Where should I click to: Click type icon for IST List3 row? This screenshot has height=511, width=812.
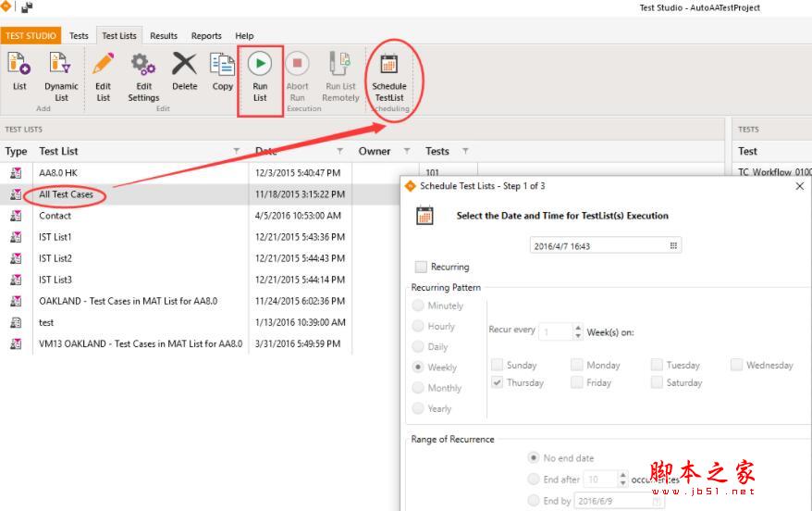pyautogui.click(x=16, y=280)
